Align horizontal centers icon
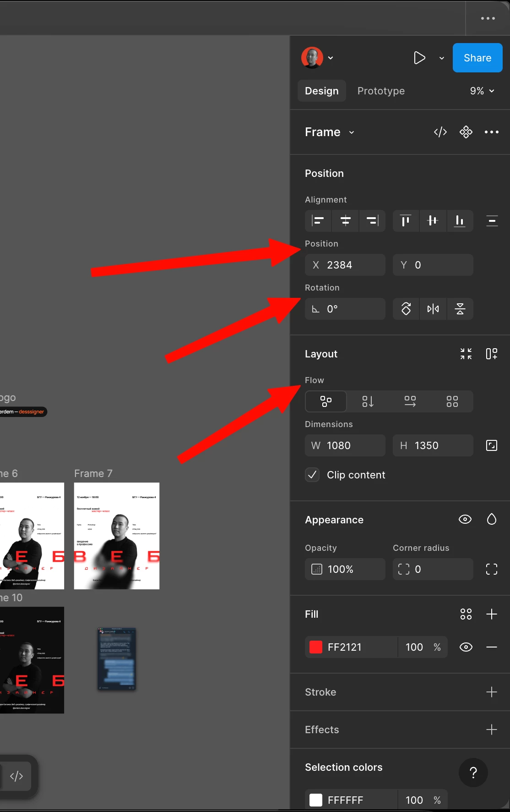Screen dimensions: 510x812 click(346, 221)
